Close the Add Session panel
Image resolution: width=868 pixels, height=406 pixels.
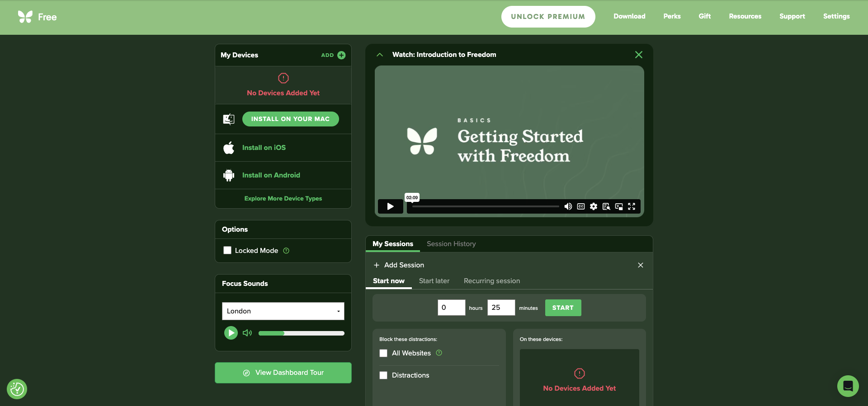[641, 265]
